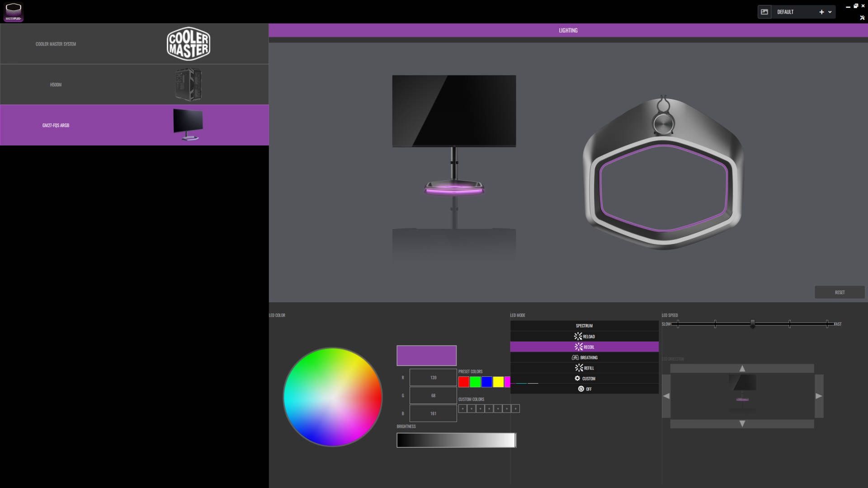Select the blue preset color

point(487,382)
